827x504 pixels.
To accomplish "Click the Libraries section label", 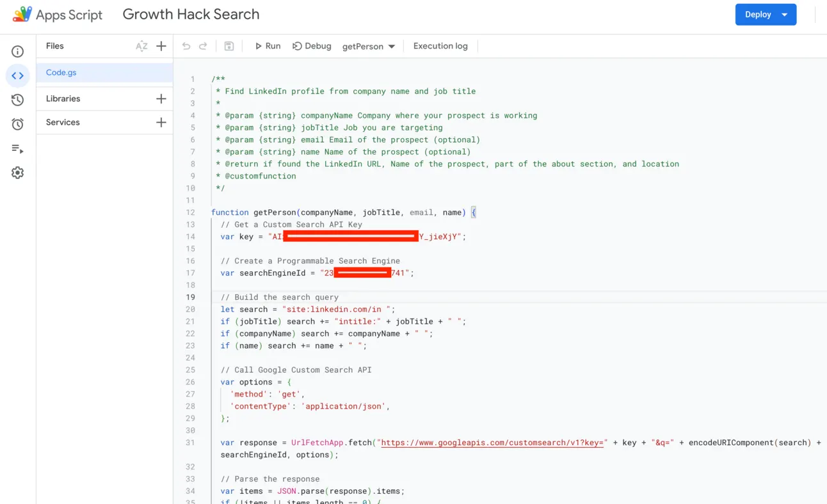I will 63,98.
